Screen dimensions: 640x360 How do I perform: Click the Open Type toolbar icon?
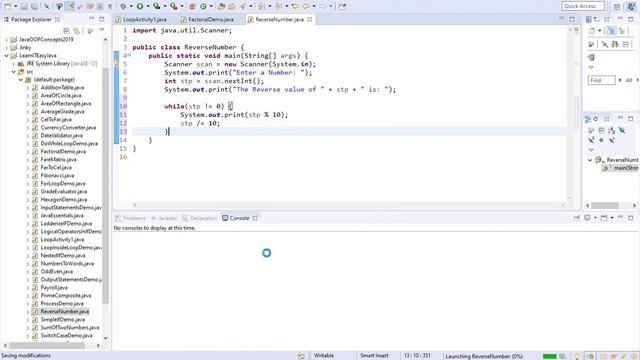click(222, 6)
